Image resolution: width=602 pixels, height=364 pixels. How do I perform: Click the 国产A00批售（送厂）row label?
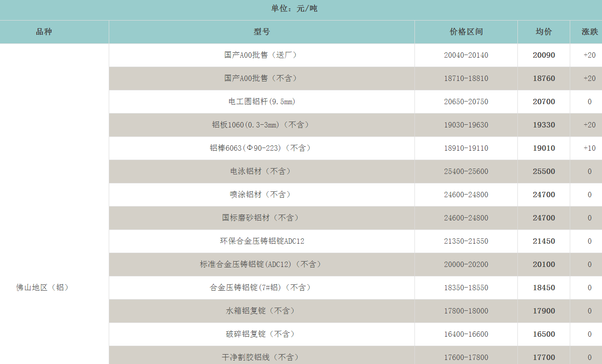261,55
